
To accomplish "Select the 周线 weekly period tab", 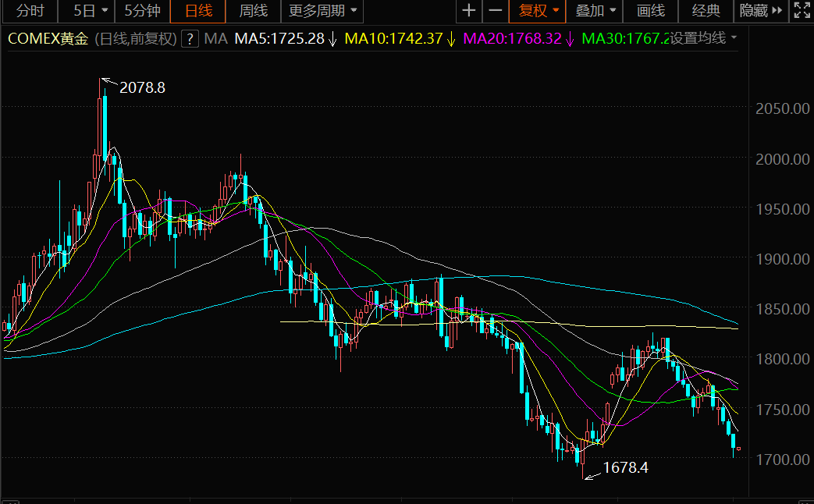I will [x=253, y=11].
